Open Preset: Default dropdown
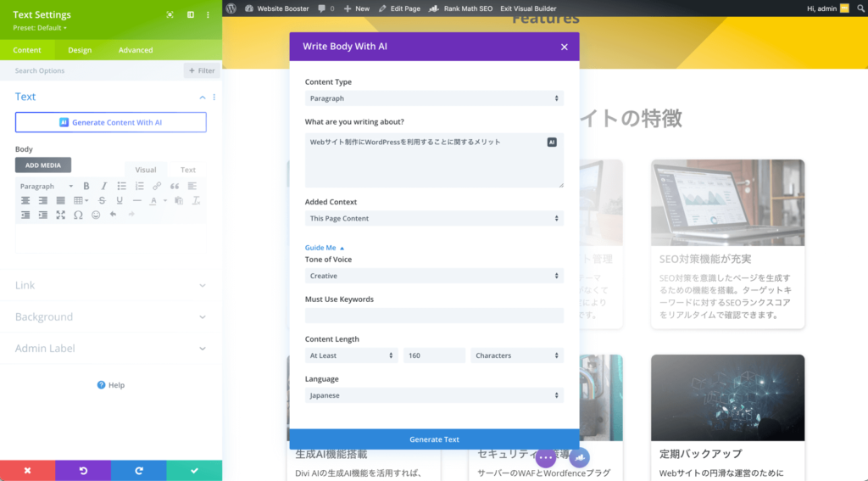Image resolution: width=868 pixels, height=481 pixels. tap(40, 28)
